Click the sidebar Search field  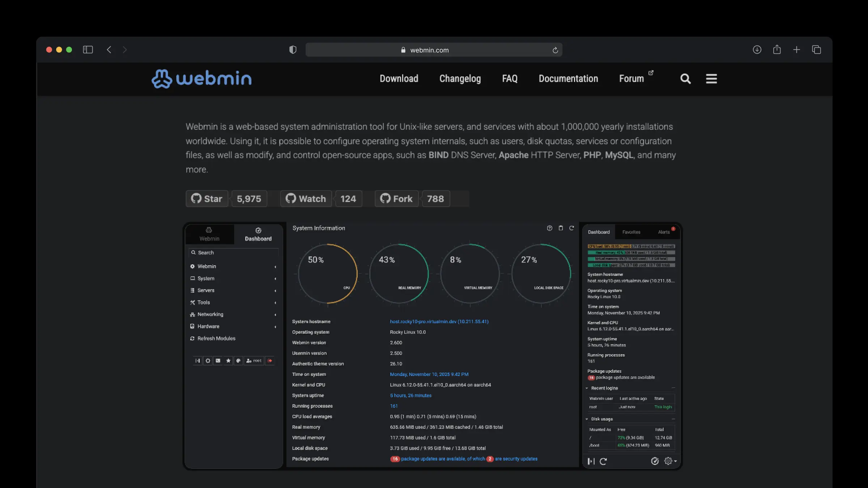(234, 253)
